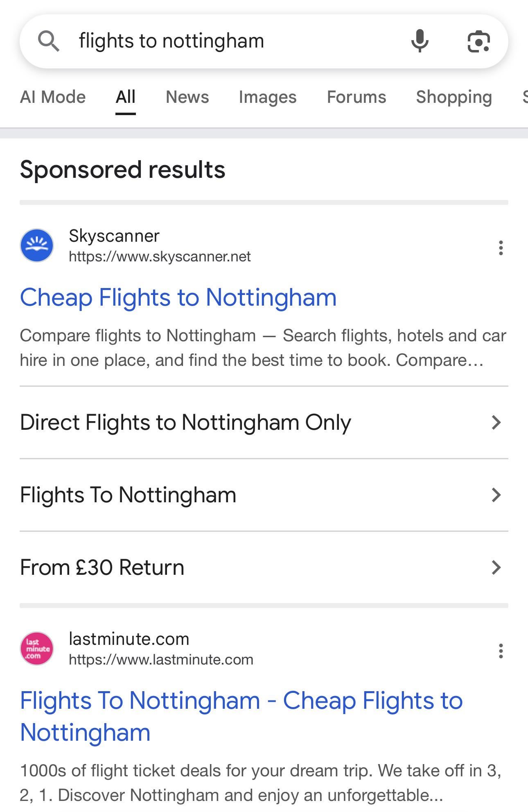Open the Shopping tab
The height and width of the screenshot is (812, 528).
pos(454,97)
